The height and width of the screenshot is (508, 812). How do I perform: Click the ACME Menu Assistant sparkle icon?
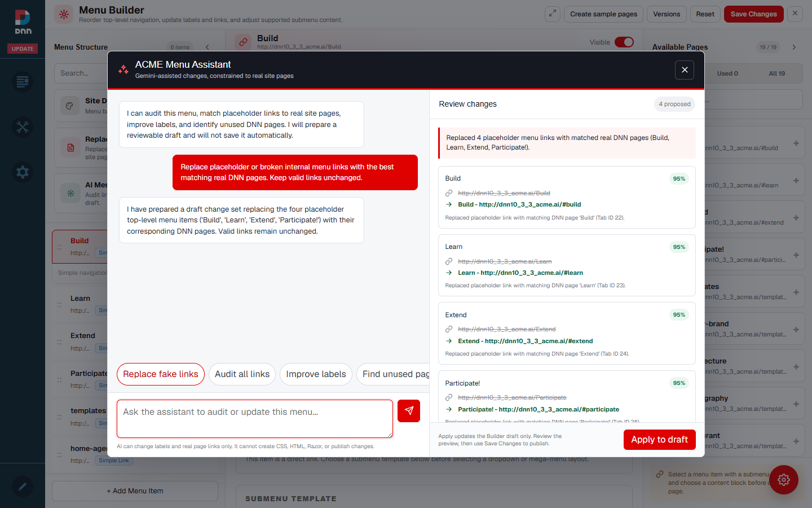123,69
